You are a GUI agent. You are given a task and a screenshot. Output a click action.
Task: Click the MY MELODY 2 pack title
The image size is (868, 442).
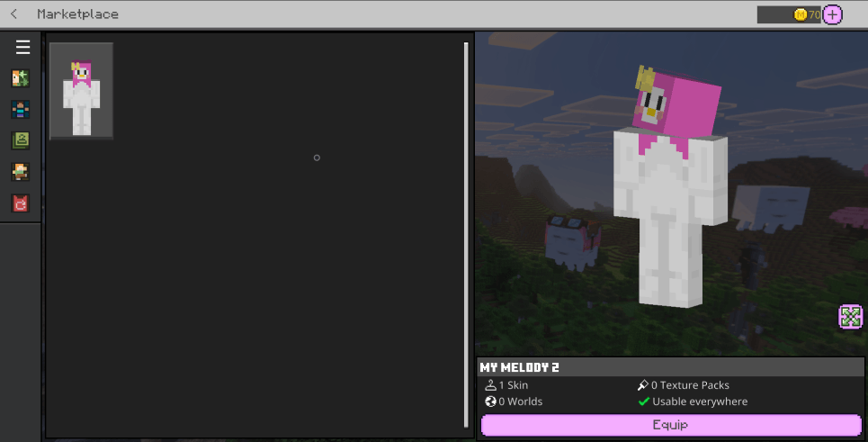(x=519, y=367)
